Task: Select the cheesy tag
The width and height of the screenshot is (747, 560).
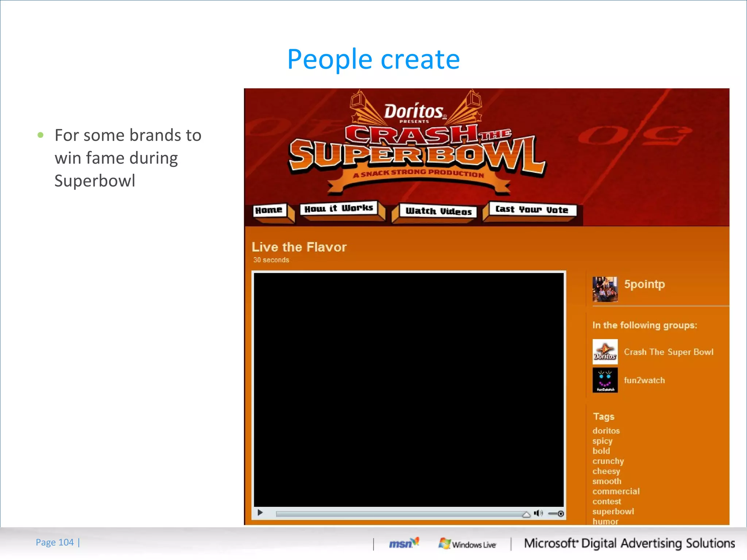Action: (x=606, y=471)
